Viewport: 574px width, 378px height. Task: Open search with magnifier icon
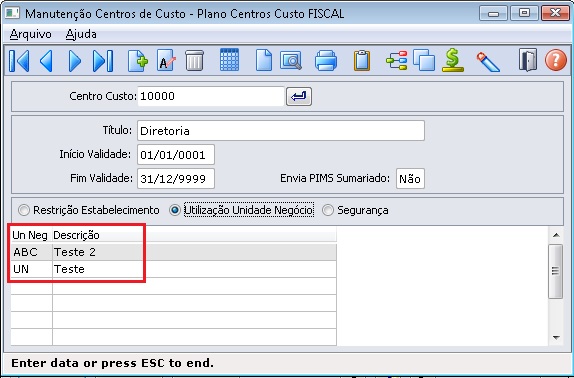pyautogui.click(x=291, y=60)
